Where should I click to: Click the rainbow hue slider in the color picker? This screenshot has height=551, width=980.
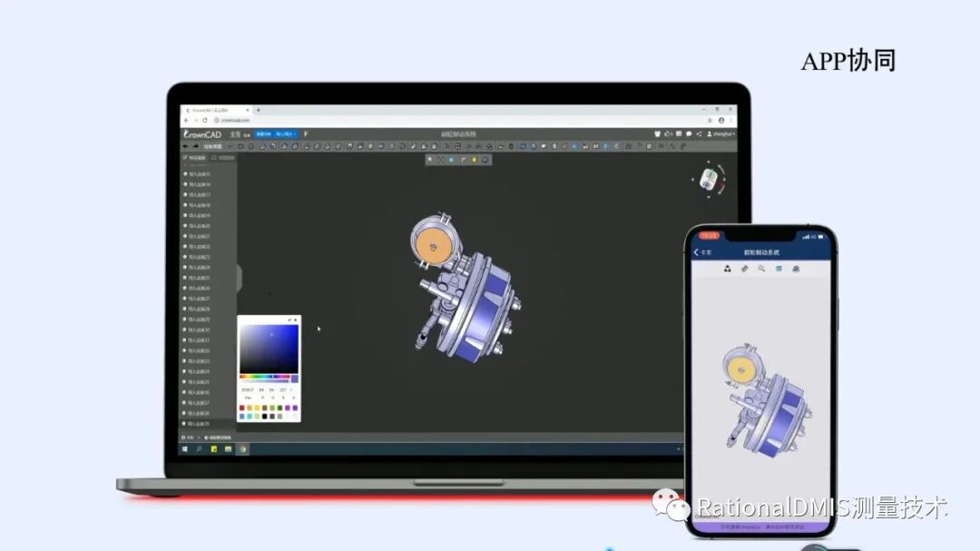[x=265, y=377]
